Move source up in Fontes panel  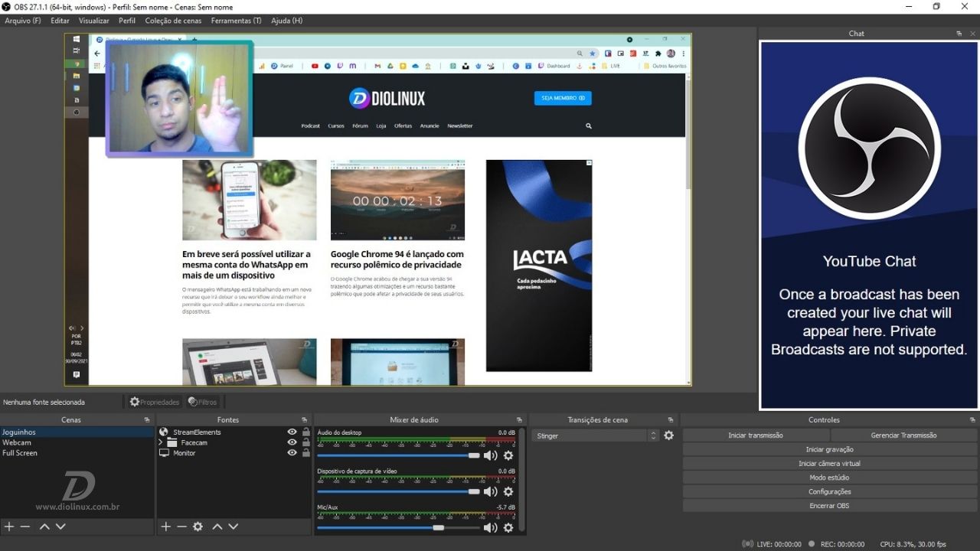(x=217, y=527)
